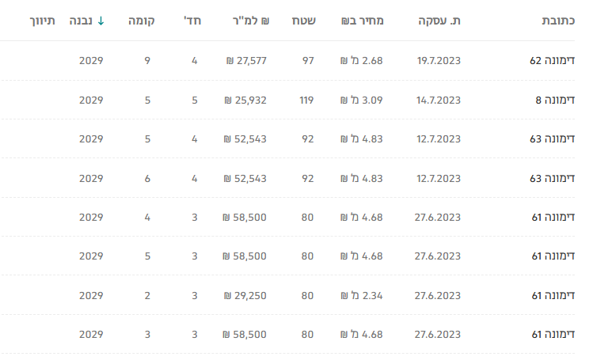
Task: Click the 27,577 ₪ per-meter price cell
Action: [246, 60]
